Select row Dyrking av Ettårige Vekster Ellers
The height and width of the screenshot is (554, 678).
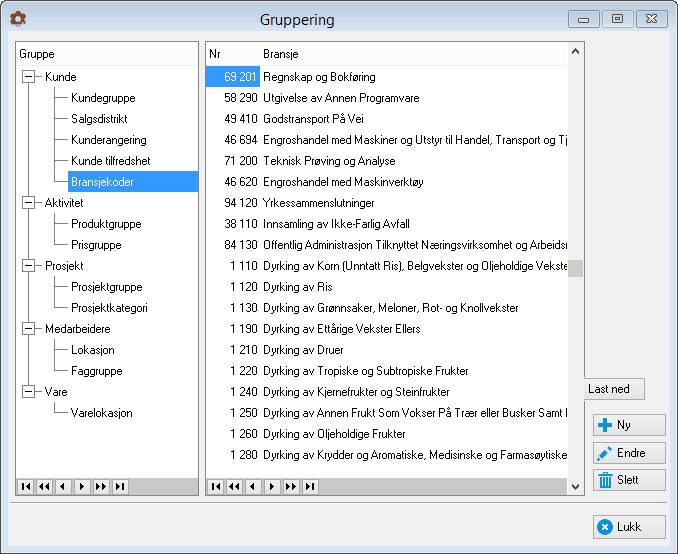387,329
